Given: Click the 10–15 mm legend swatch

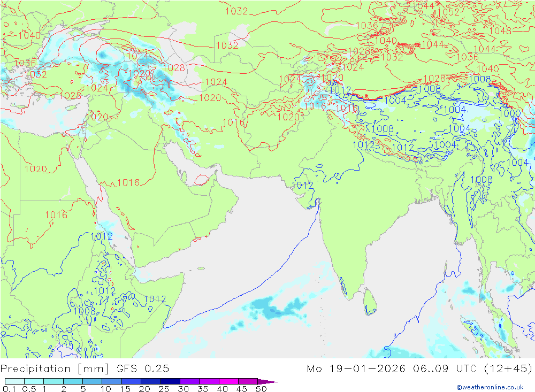Looking at the screenshot, I should [x=112, y=381].
